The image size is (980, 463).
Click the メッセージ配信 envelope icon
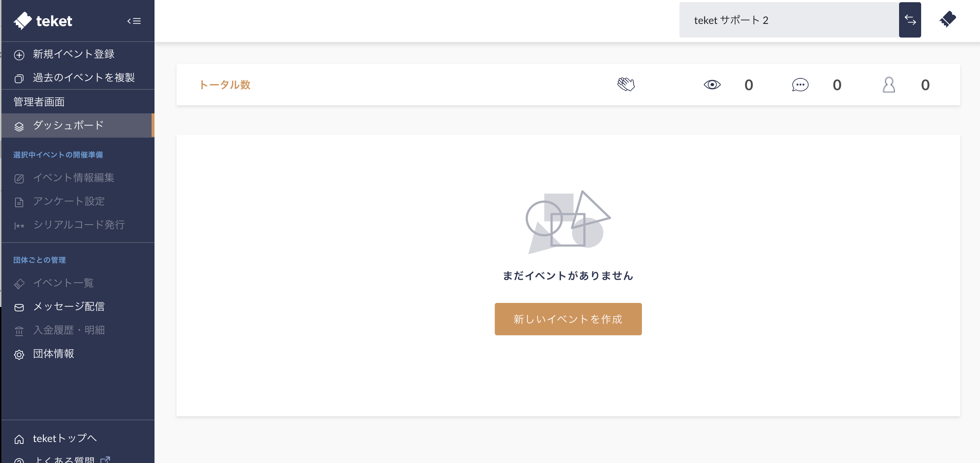click(x=19, y=307)
